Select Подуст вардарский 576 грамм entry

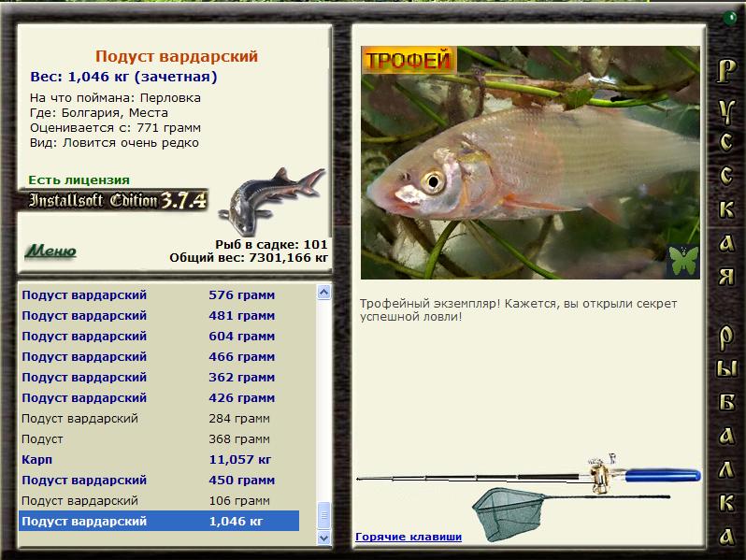[x=159, y=295]
